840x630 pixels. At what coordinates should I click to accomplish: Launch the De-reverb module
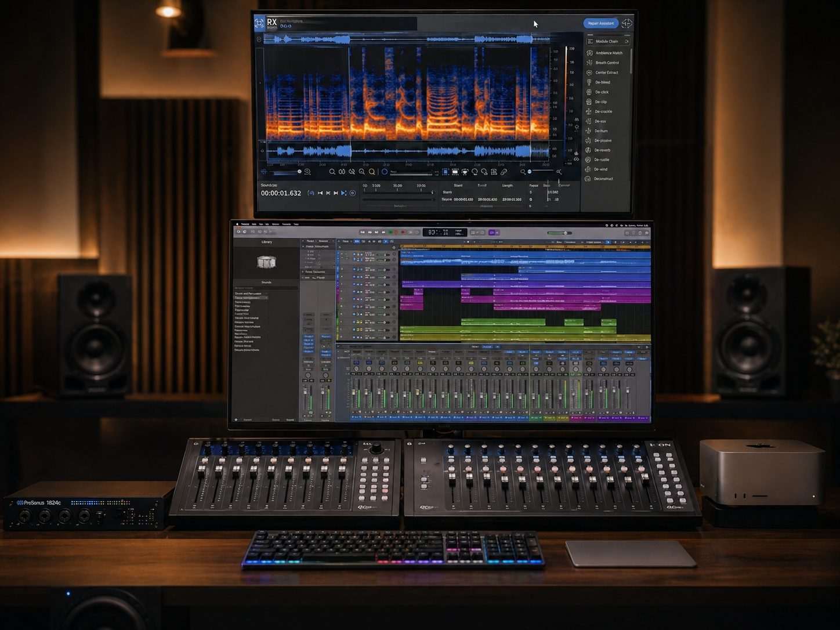click(599, 150)
